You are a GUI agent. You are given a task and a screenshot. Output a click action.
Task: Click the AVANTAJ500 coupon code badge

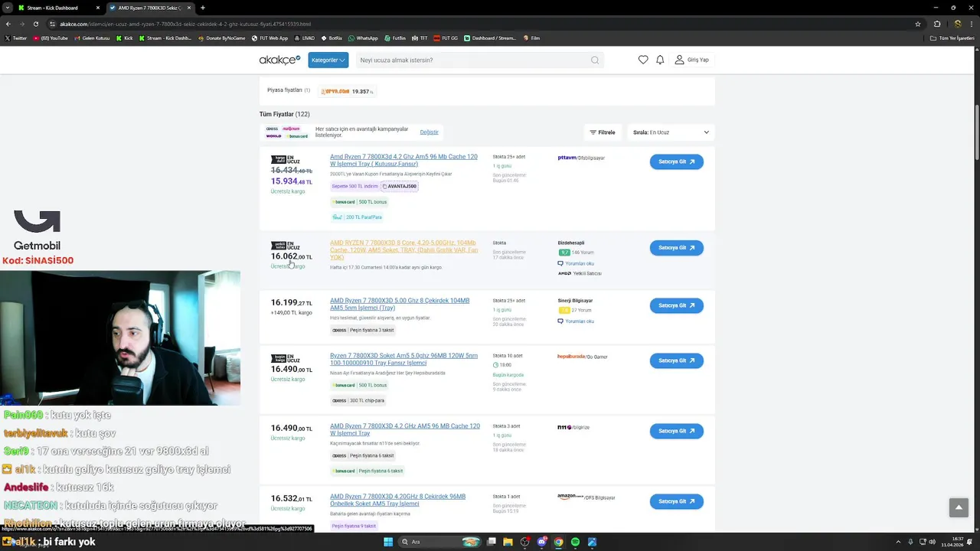coord(399,186)
